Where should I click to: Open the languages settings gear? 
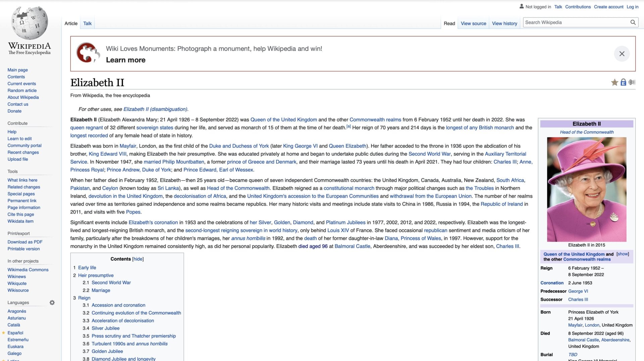tap(52, 302)
